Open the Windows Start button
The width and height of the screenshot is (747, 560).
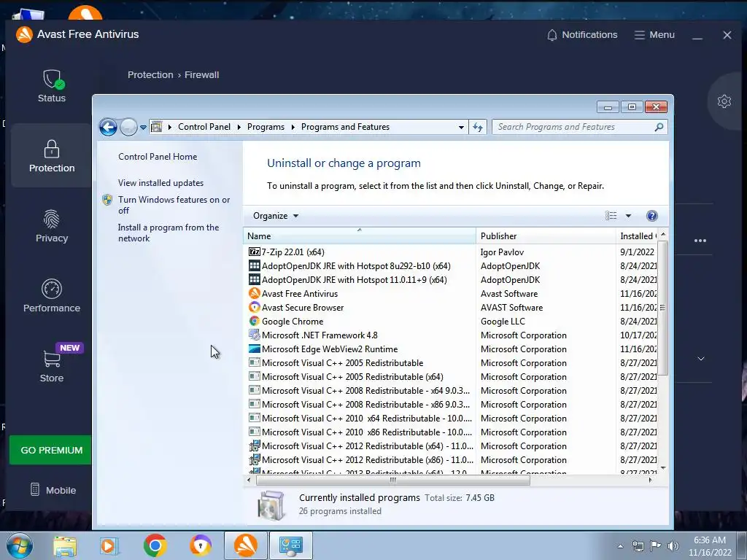click(x=20, y=545)
